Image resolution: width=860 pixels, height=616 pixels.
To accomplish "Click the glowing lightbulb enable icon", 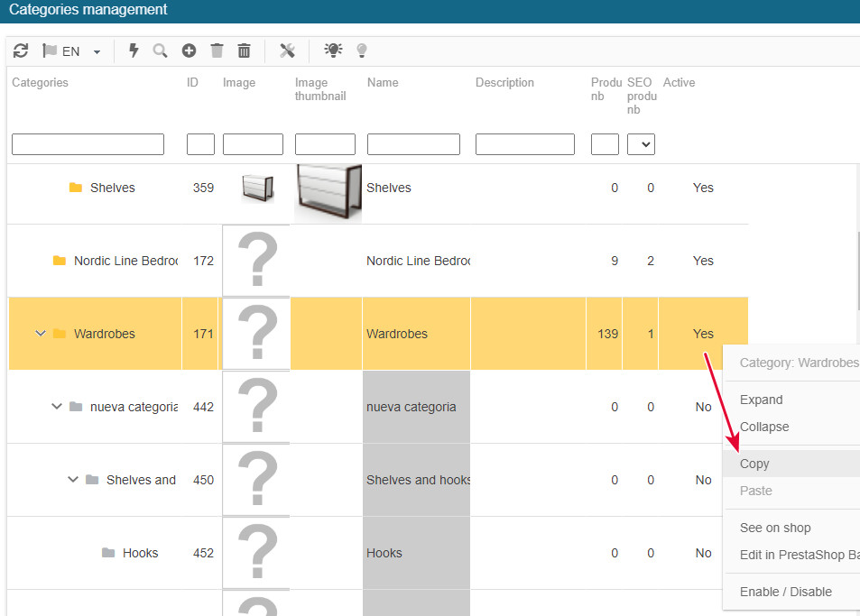I will 334,51.
